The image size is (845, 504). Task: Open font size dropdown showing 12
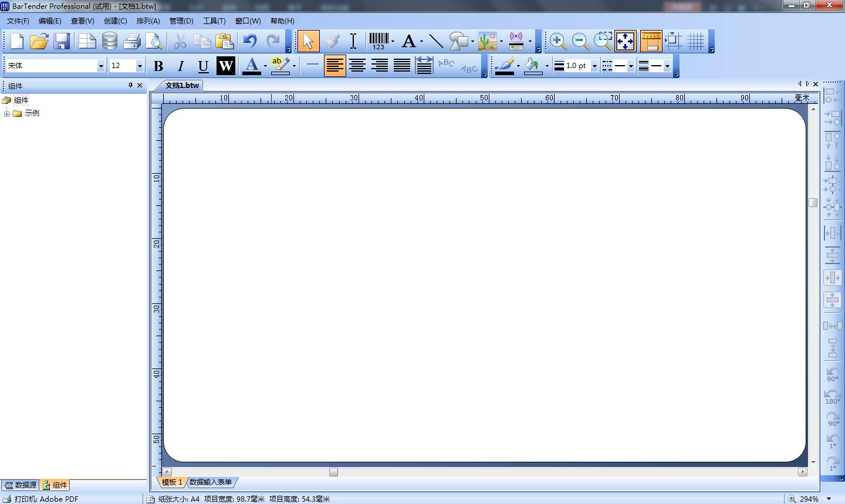(x=140, y=66)
